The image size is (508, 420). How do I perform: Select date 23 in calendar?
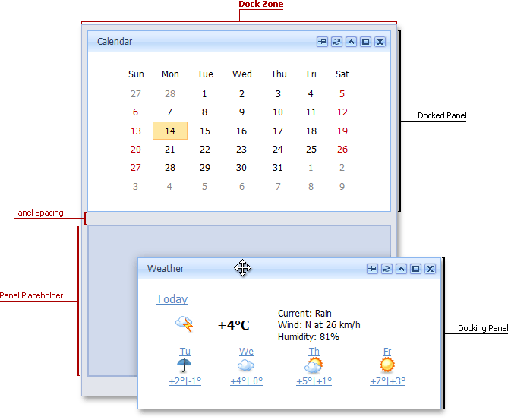click(x=241, y=149)
